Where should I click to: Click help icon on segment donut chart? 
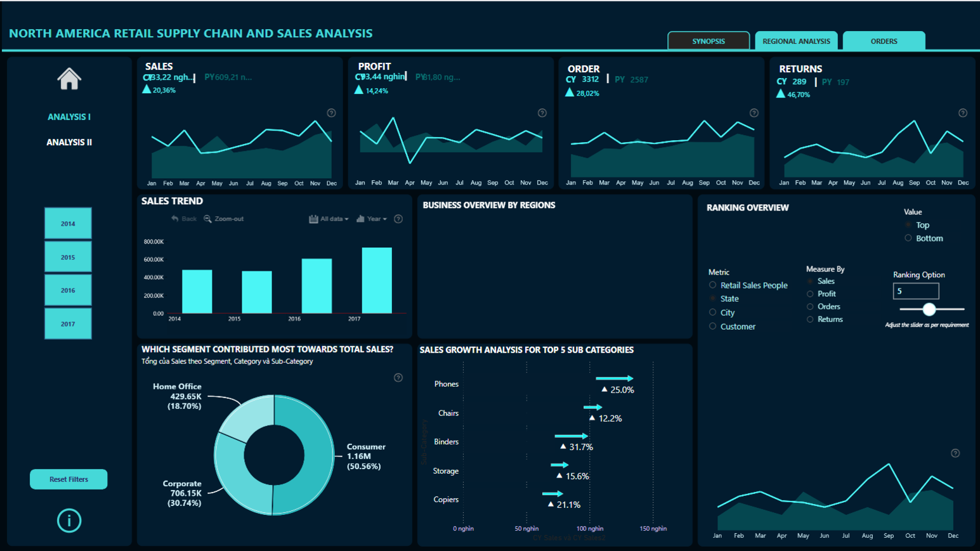(x=398, y=378)
